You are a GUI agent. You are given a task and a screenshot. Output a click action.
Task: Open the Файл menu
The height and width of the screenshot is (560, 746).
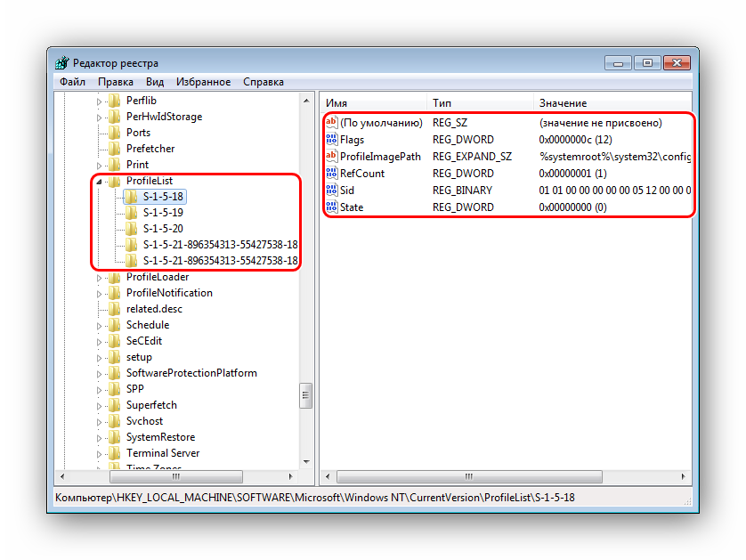72,82
